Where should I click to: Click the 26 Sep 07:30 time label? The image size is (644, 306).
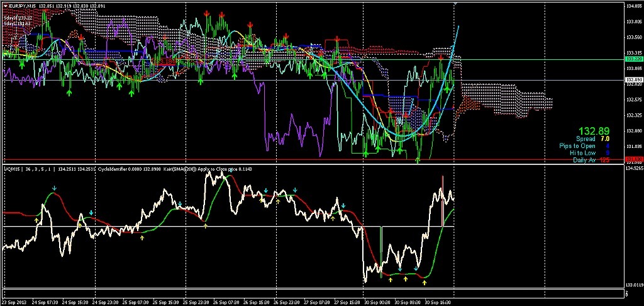pos(228,302)
